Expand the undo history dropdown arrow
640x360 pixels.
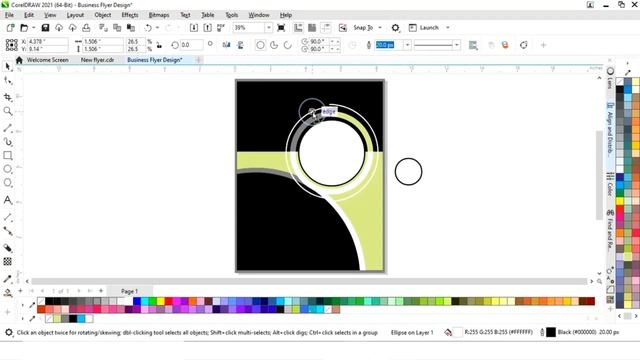tap(158, 28)
